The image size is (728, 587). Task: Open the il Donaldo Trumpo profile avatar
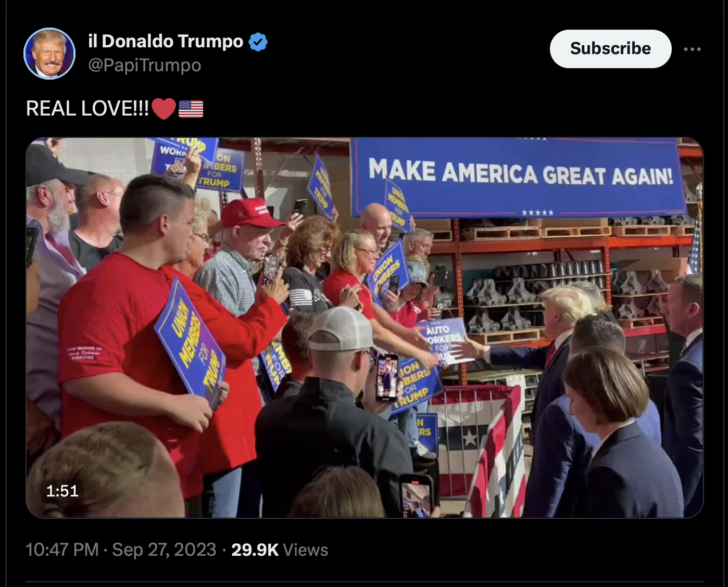point(49,54)
